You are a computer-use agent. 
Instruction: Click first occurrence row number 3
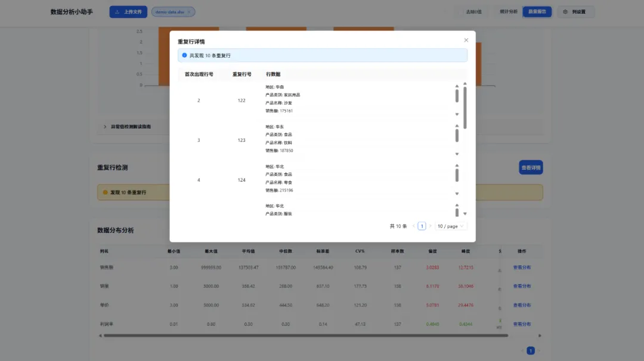(x=199, y=141)
